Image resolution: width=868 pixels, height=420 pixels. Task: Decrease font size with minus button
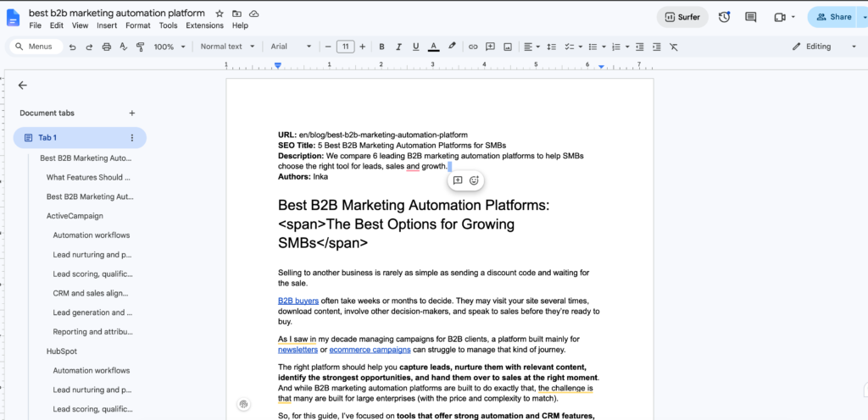[x=328, y=47]
